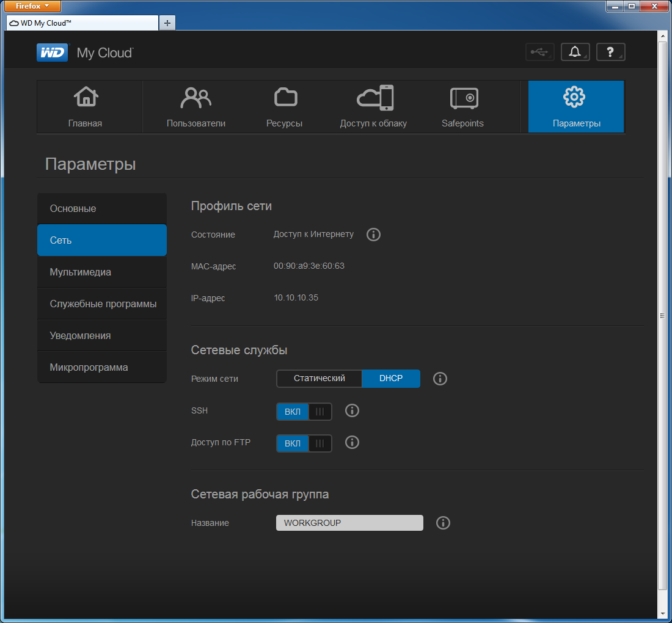Open Микропрограмма firmware section
Screen dimensions: 672x623
[102, 367]
